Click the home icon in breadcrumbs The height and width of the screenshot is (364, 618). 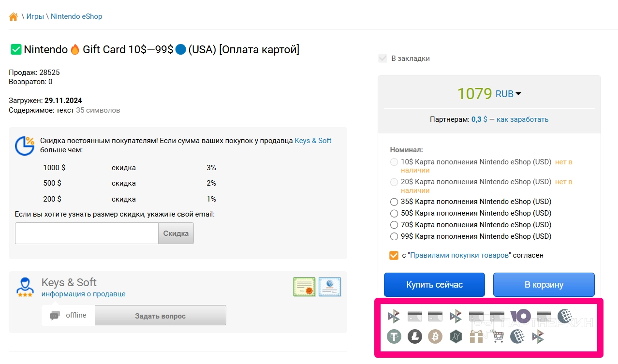tap(14, 17)
